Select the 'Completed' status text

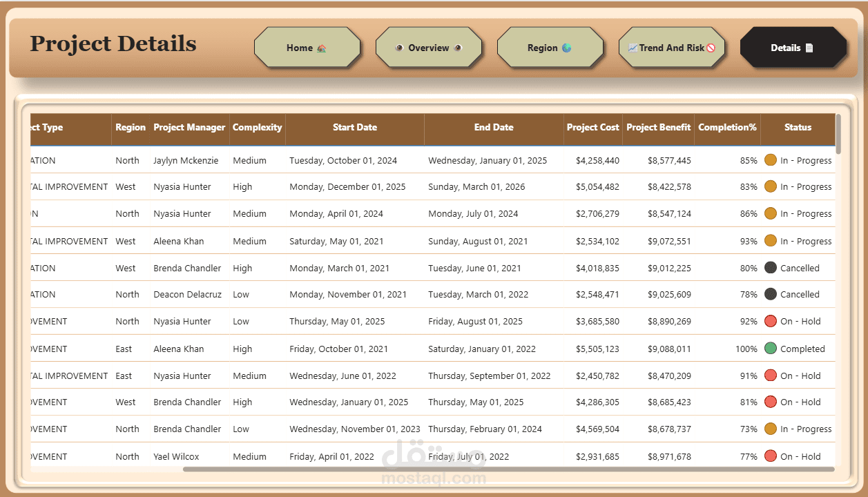tap(802, 349)
